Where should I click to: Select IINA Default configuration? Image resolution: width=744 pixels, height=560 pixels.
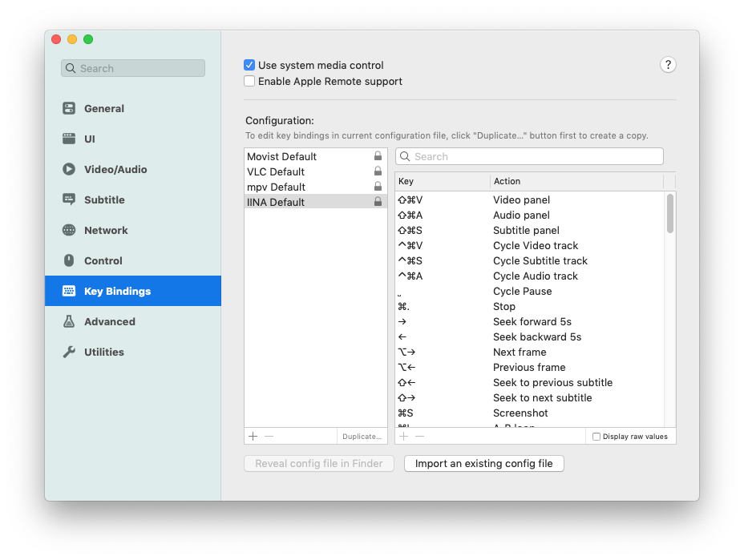tap(316, 202)
